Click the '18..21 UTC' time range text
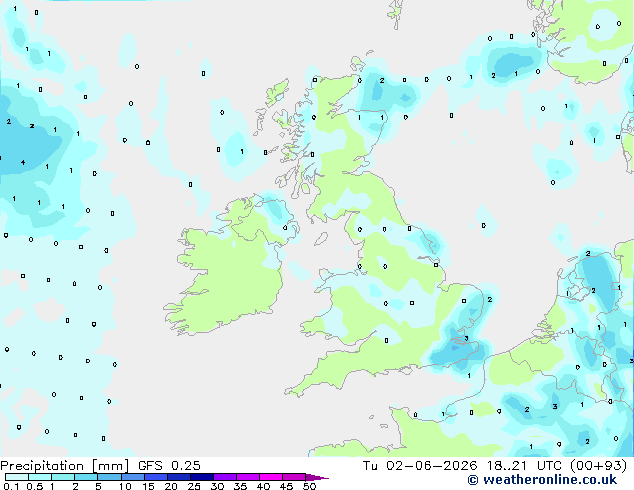Viewport: 634px width, 490px height. coord(523,466)
